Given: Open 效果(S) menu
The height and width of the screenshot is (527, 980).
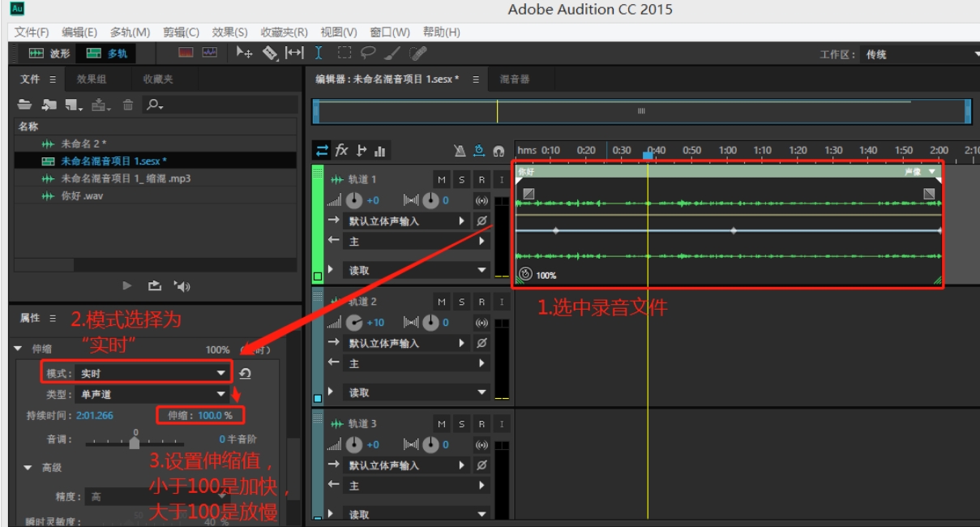Looking at the screenshot, I should (x=230, y=32).
